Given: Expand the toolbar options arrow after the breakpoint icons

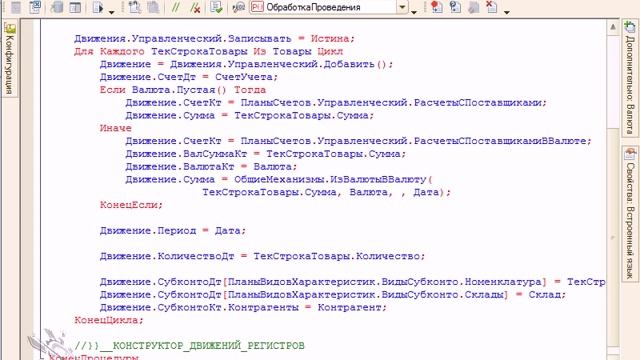Looking at the screenshot, I should (507, 12).
